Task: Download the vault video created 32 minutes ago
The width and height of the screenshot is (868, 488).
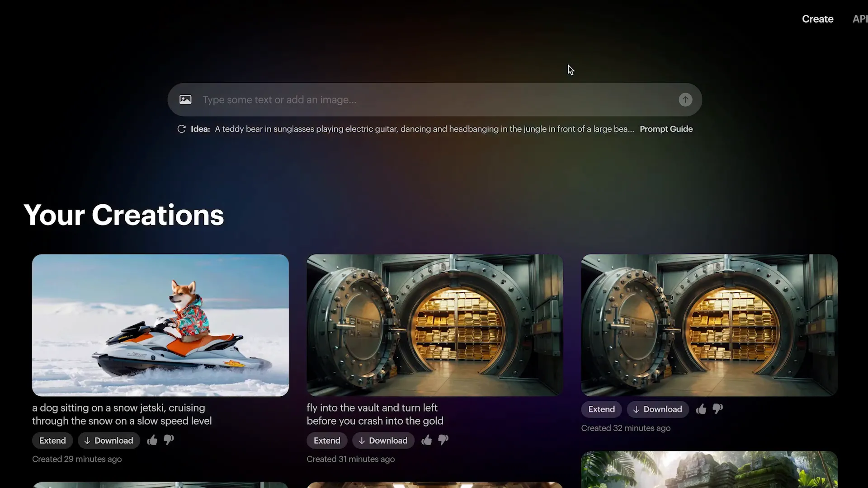Action: pyautogui.click(x=657, y=409)
